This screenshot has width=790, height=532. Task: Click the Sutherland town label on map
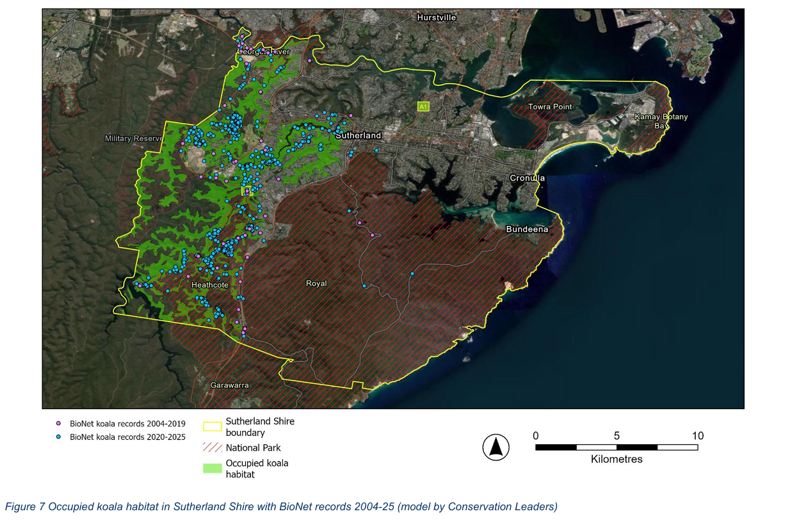(x=359, y=135)
